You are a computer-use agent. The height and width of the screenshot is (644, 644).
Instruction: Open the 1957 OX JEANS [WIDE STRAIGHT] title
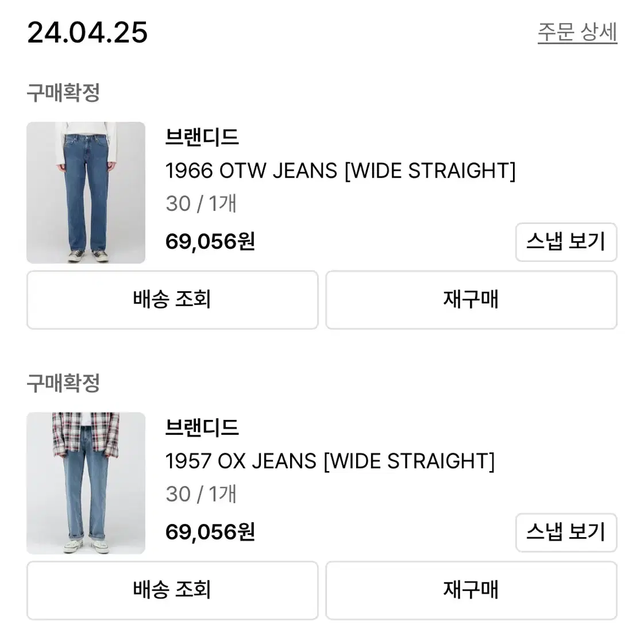pyautogui.click(x=330, y=461)
